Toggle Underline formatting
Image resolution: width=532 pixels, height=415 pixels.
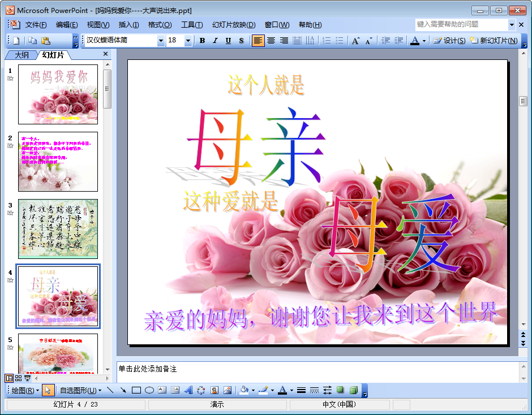(228, 41)
